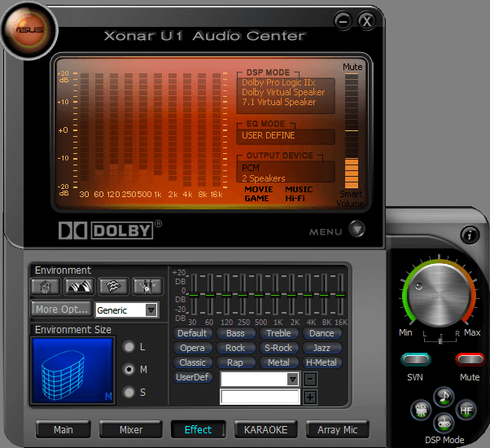
Task: Click the 120 Hz equalizer slider
Action: point(226,295)
